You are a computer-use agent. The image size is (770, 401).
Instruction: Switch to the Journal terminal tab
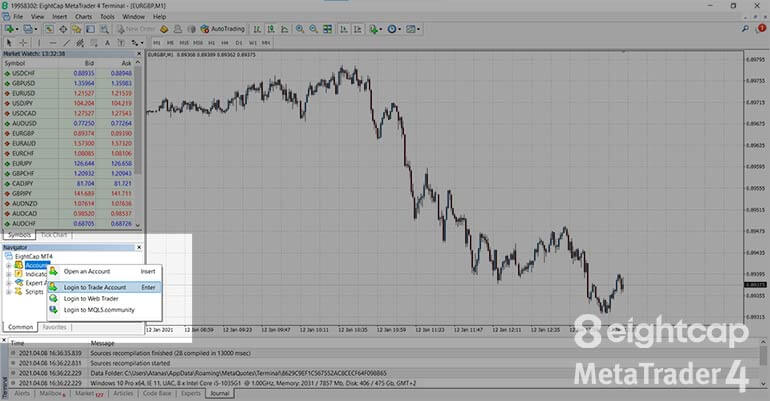tap(220, 394)
